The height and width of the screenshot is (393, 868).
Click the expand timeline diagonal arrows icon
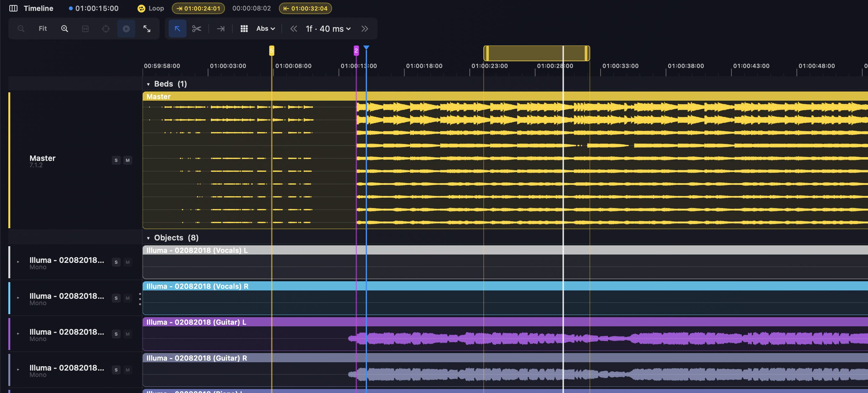click(x=147, y=29)
